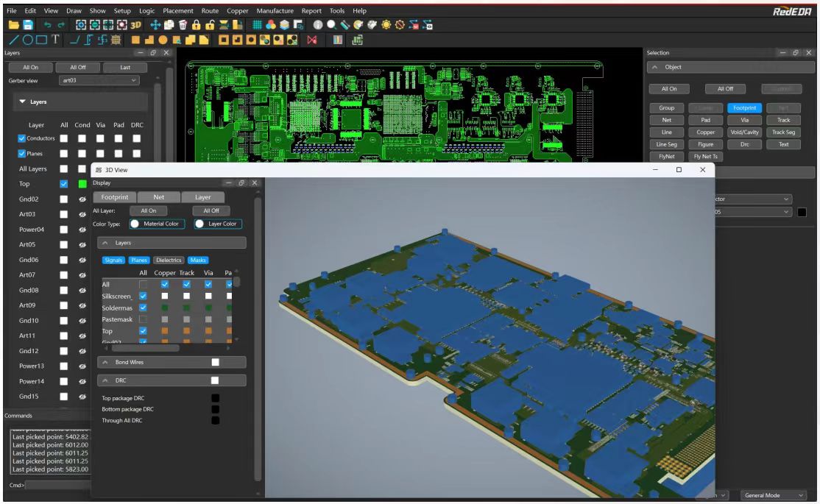Toggle the Conductors layer checkbox
Image resolution: width=820 pixels, height=504 pixels.
(21, 138)
